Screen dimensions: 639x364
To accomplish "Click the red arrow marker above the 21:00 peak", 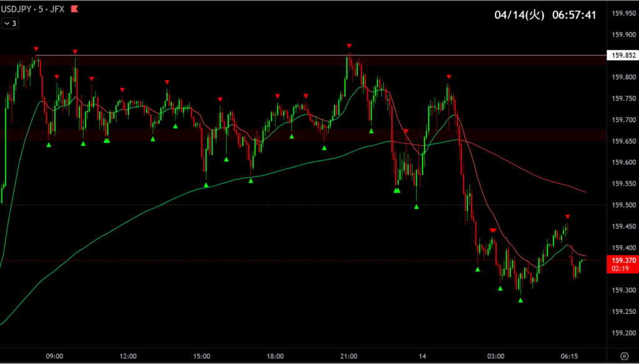I will point(349,46).
